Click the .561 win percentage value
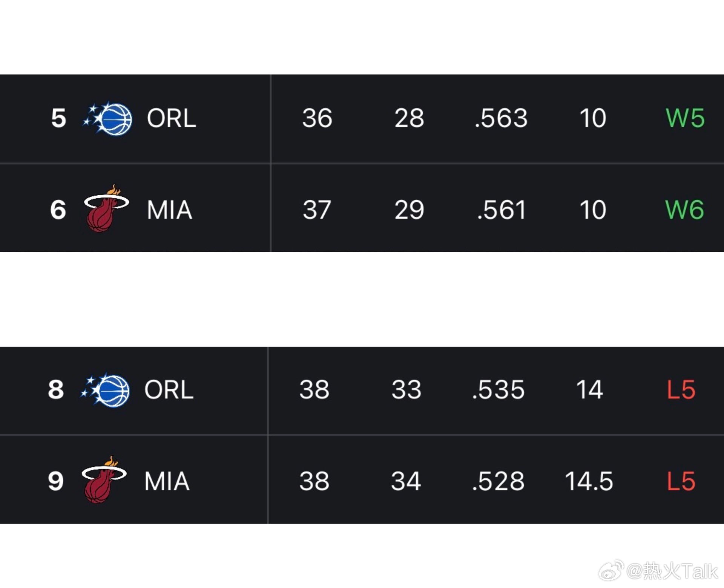Screen dimensions: 724x588 tap(501, 210)
